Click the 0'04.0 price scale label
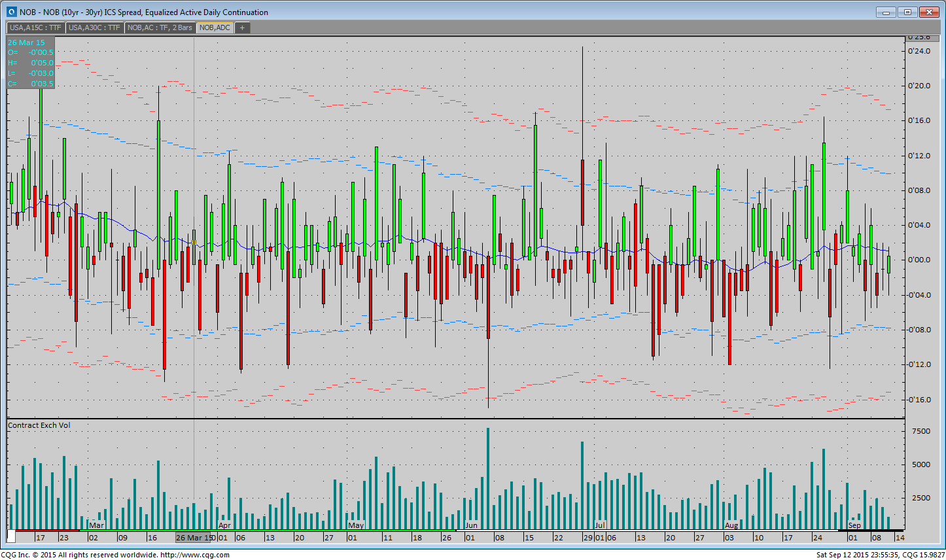The height and width of the screenshot is (560, 946). 919,225
